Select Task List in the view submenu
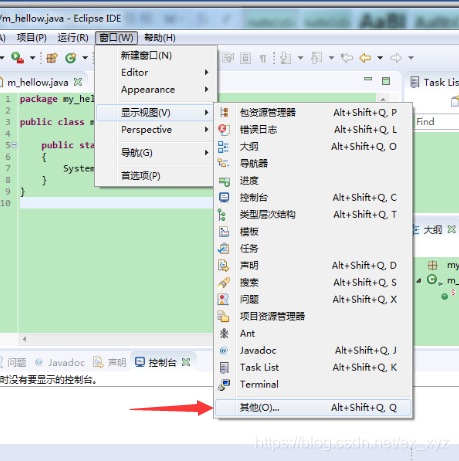This screenshot has width=459, height=461. [x=313, y=368]
